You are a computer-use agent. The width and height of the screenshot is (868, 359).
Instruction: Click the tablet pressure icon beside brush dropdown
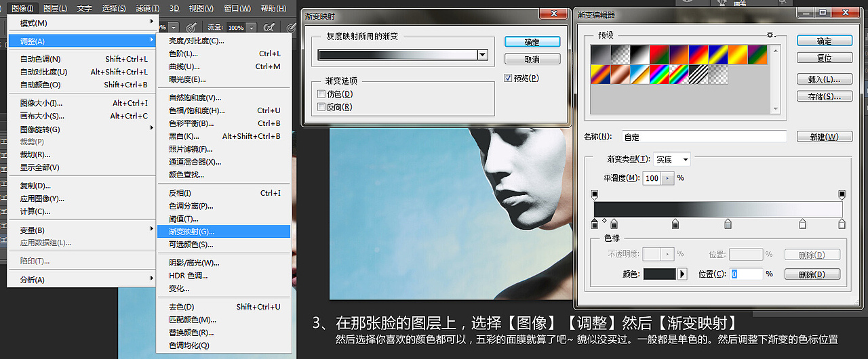191,28
